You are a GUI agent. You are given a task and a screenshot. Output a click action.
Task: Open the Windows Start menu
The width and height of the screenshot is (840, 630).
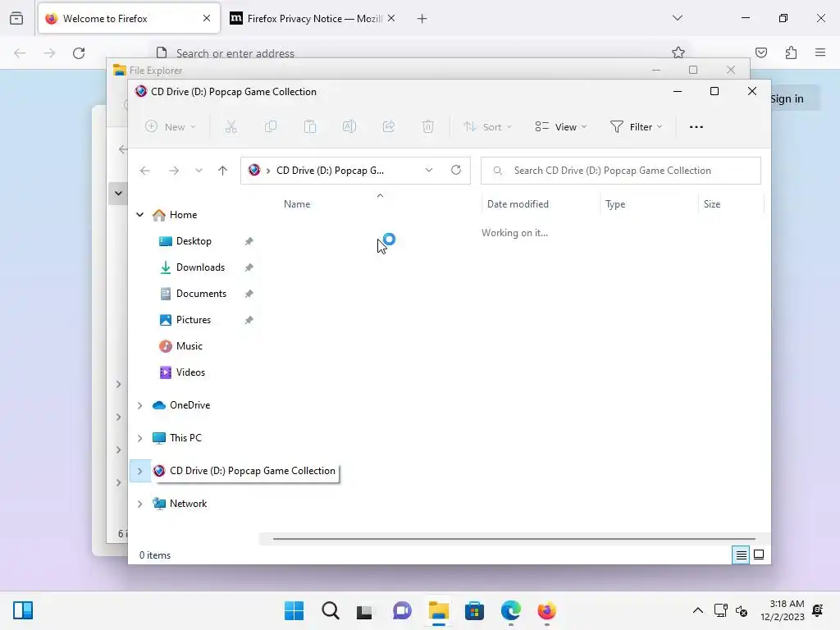[x=294, y=610]
